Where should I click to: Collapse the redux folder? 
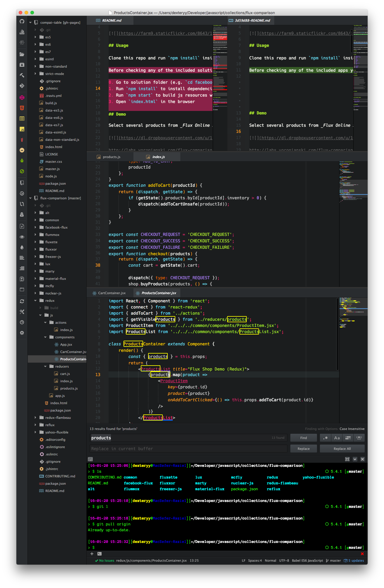(35, 301)
